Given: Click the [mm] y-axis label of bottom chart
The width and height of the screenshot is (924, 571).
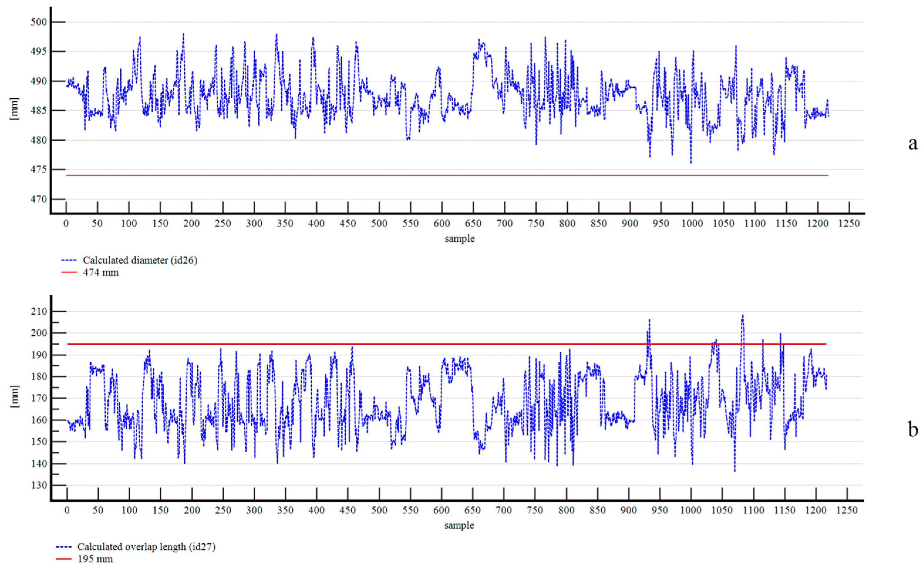Looking at the screenshot, I should (14, 397).
